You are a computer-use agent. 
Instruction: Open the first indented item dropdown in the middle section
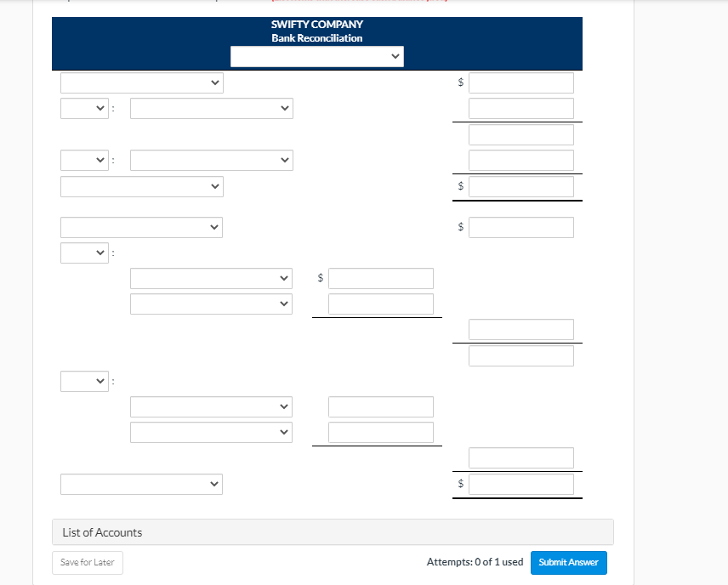(211, 278)
